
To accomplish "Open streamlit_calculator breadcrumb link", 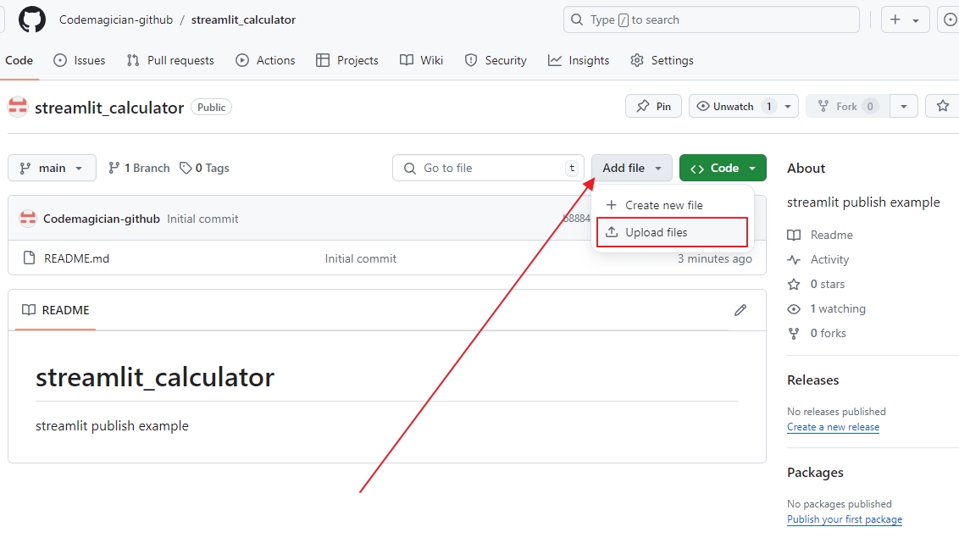I will pyautogui.click(x=243, y=19).
